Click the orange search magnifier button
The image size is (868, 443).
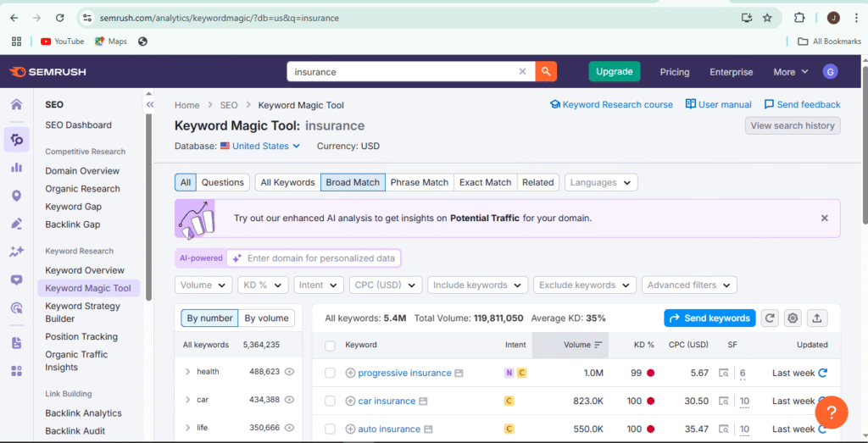pyautogui.click(x=546, y=72)
